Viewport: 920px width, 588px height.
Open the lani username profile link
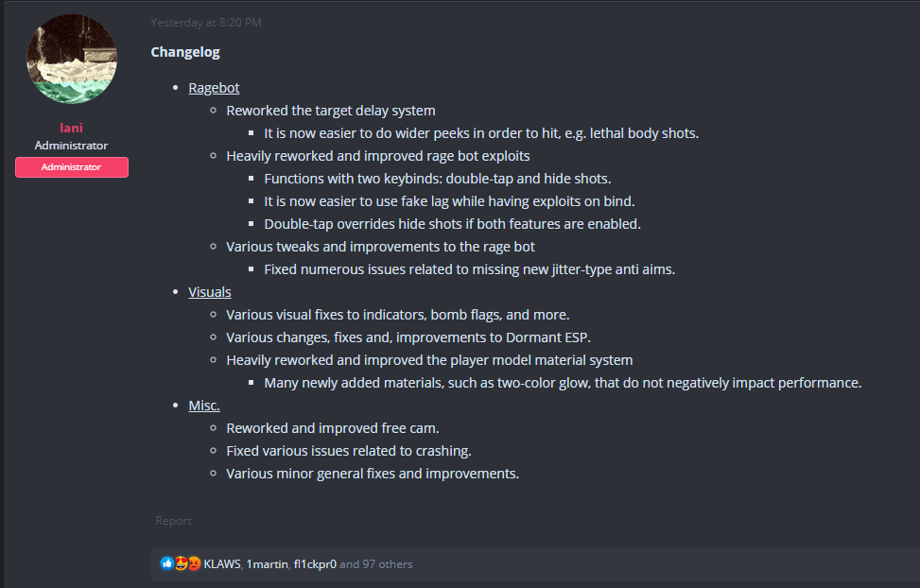[72, 128]
